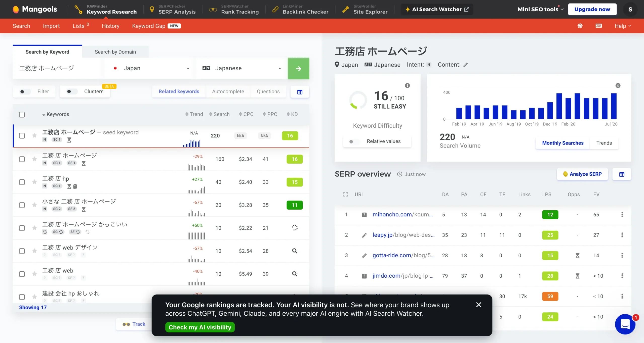Screen dimensions: 644x343
Task: Sort keywords by the Trend column
Action: click(194, 114)
